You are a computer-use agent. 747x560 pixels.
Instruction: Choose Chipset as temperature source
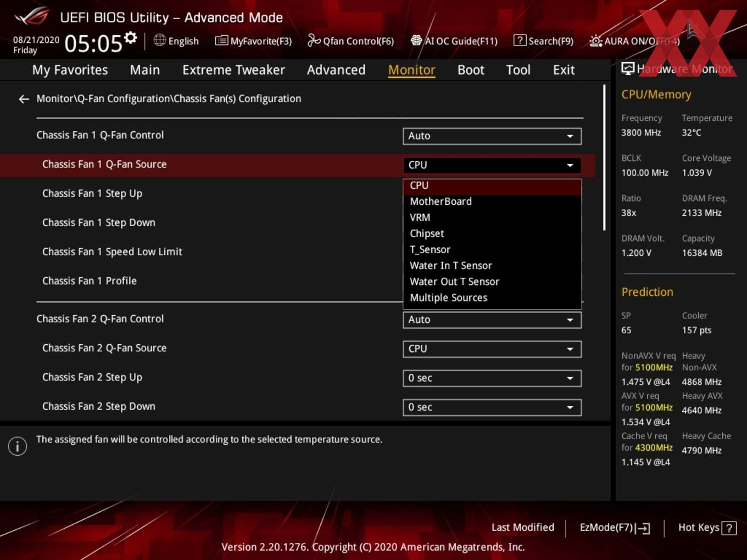492,233
